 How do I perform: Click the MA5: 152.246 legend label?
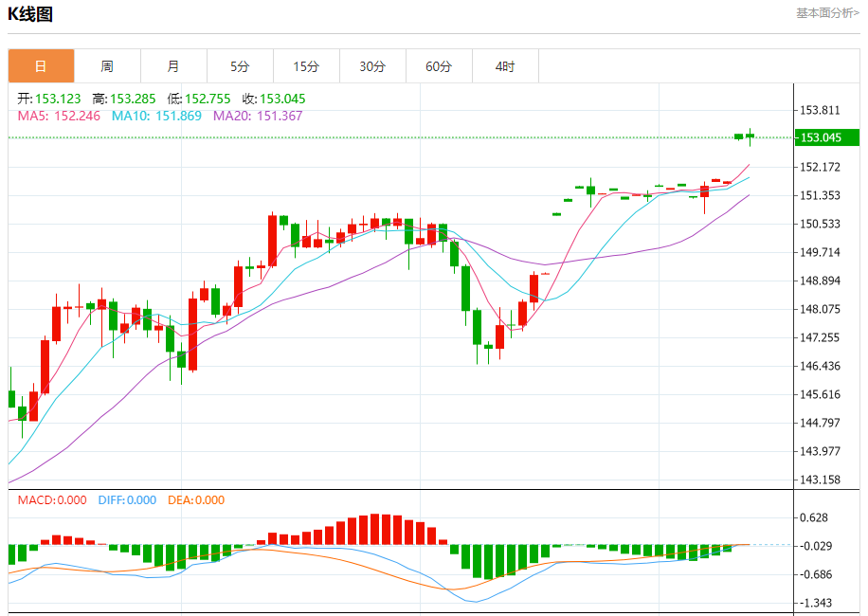[x=60, y=116]
